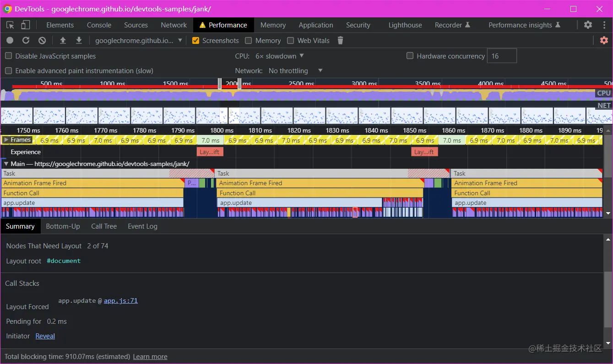Select the second Layout Shift marker near 1850 ms
Screen dimensions: 613x364
[x=424, y=152]
